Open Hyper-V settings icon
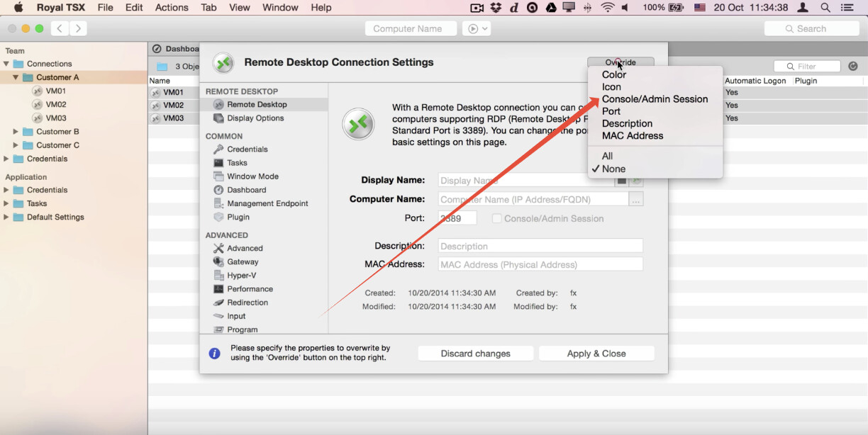The height and width of the screenshot is (435, 868). [219, 276]
